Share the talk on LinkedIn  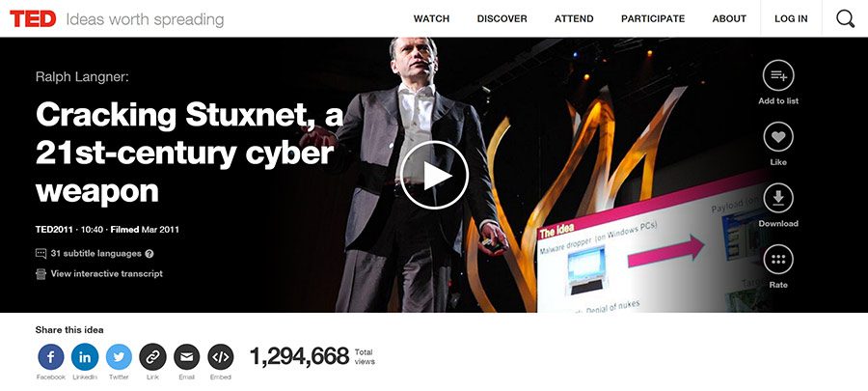(x=85, y=357)
